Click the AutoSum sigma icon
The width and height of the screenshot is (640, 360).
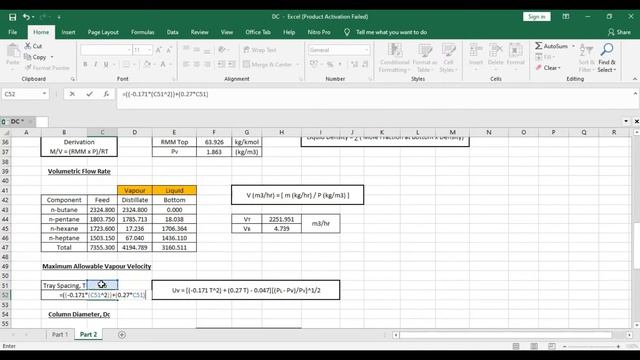point(539,46)
